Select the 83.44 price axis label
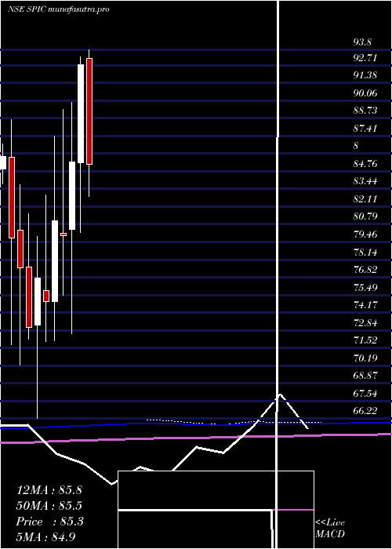This screenshot has height=549, width=392. click(x=365, y=181)
